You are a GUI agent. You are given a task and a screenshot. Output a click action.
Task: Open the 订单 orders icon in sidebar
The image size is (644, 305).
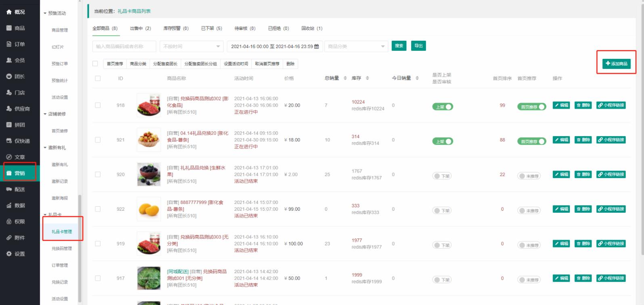click(9, 44)
